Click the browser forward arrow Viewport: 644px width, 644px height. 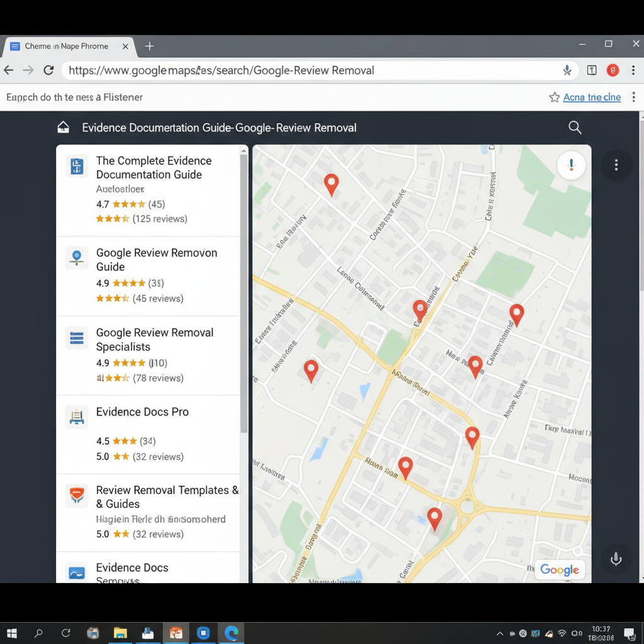click(28, 70)
